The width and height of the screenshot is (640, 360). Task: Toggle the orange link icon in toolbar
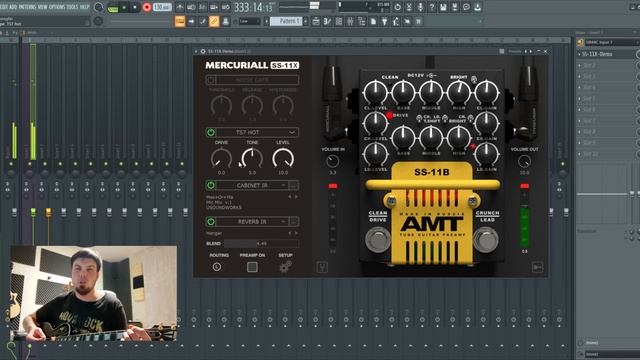tap(214, 21)
